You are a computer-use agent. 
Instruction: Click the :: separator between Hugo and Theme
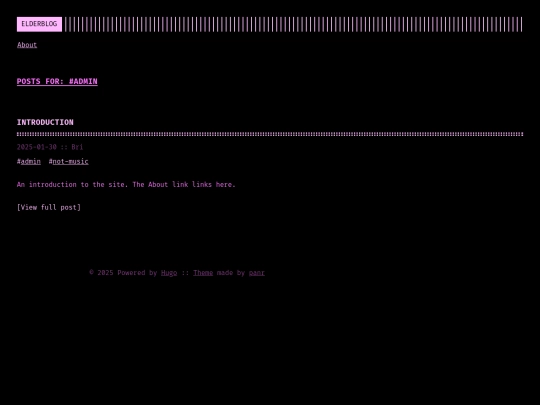185,273
